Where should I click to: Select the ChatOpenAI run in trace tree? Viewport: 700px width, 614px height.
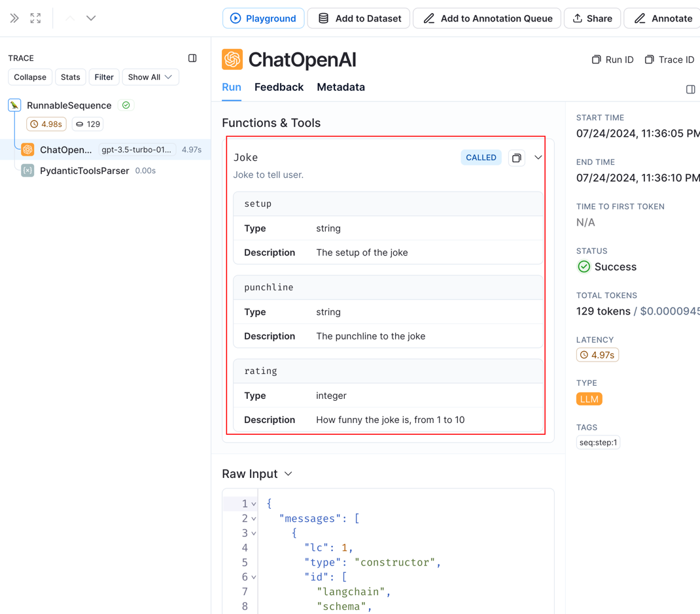105,150
